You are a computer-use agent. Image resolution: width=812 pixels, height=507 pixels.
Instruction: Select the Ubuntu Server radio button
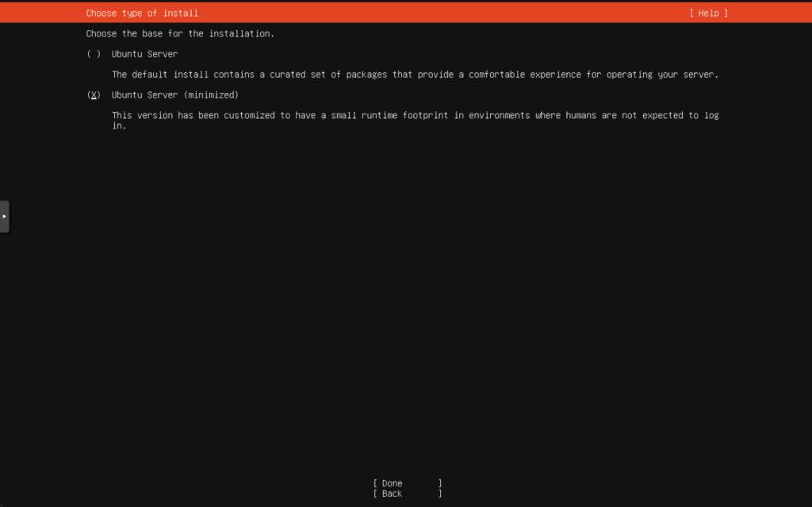point(94,54)
